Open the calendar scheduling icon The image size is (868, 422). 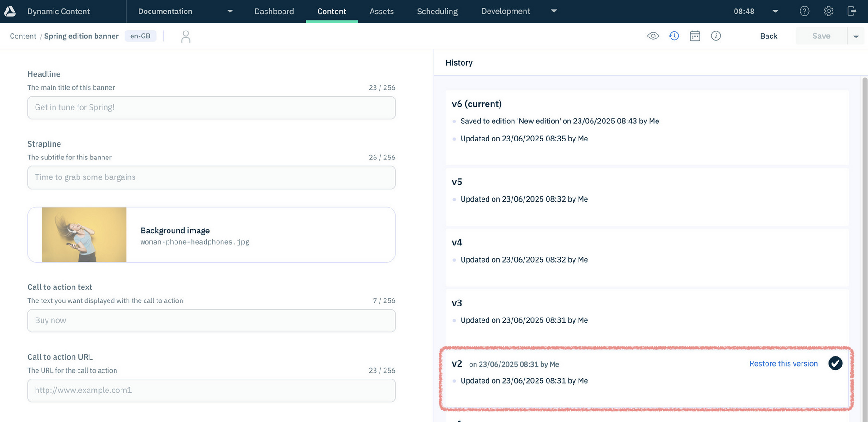pyautogui.click(x=695, y=36)
